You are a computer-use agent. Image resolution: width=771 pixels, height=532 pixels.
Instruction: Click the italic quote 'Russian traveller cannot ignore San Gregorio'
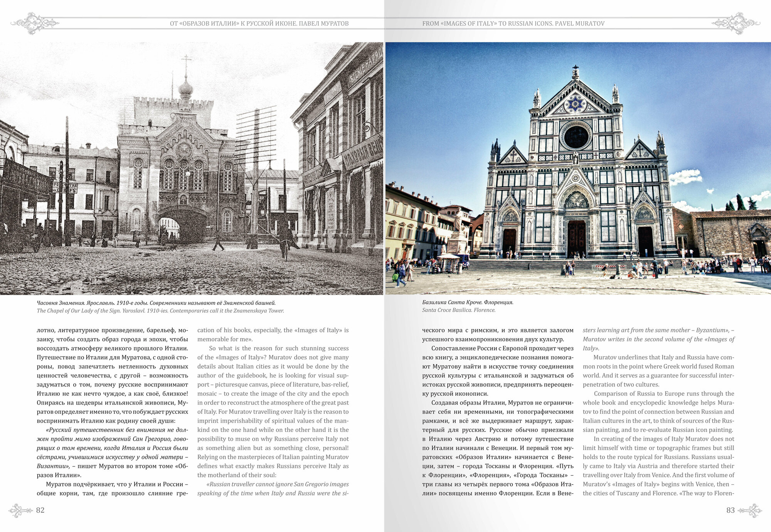273,488
